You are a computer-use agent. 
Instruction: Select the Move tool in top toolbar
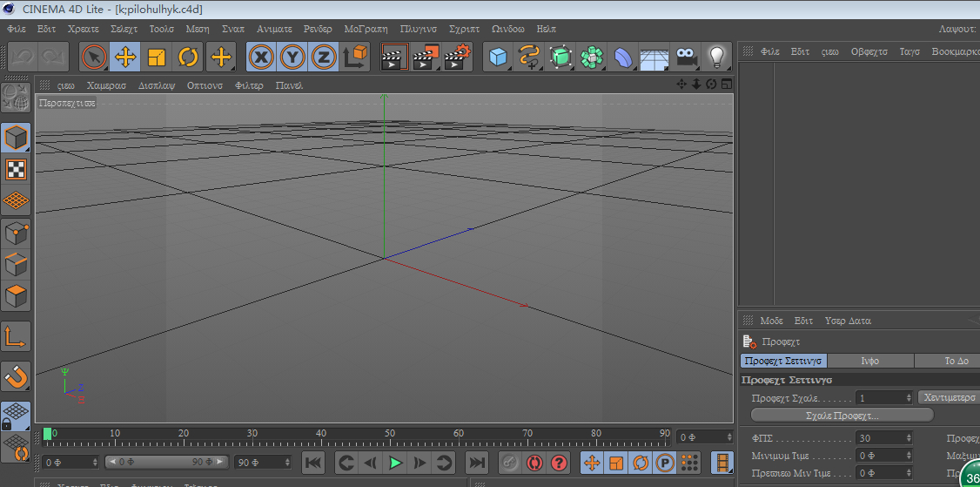pos(125,57)
